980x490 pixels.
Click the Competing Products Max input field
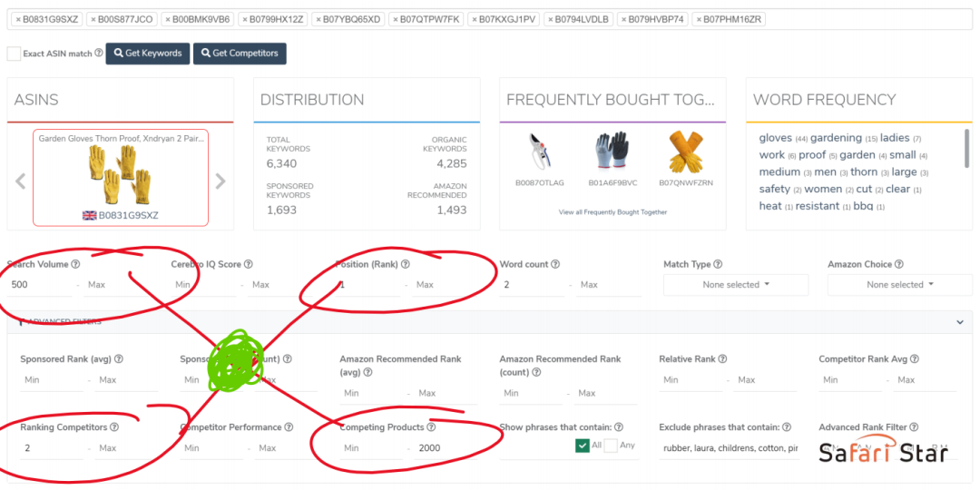[x=454, y=448]
